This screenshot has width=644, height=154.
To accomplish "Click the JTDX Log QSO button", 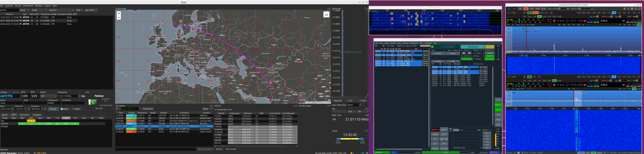I will click(x=435, y=134).
